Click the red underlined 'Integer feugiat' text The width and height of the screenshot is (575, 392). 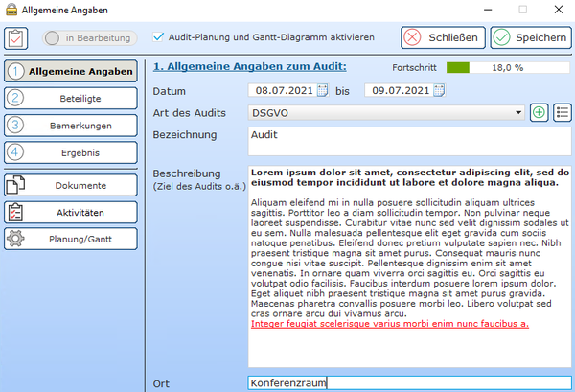[390, 324]
